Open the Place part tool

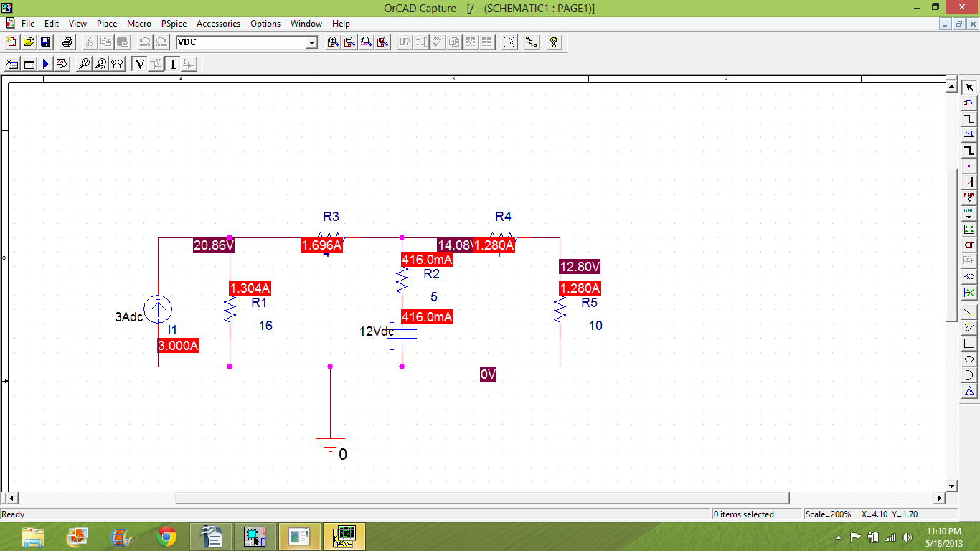point(969,101)
